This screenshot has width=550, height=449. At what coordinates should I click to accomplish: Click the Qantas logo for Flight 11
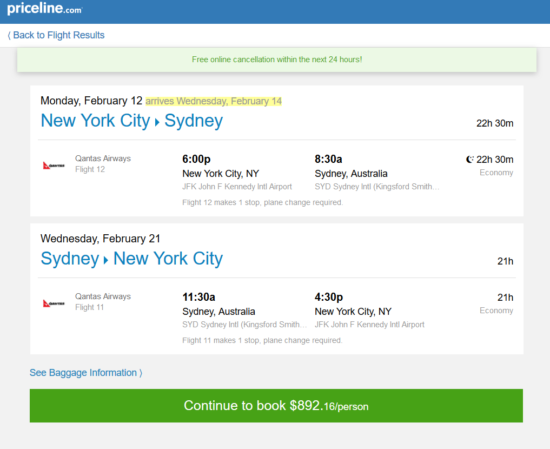point(54,303)
